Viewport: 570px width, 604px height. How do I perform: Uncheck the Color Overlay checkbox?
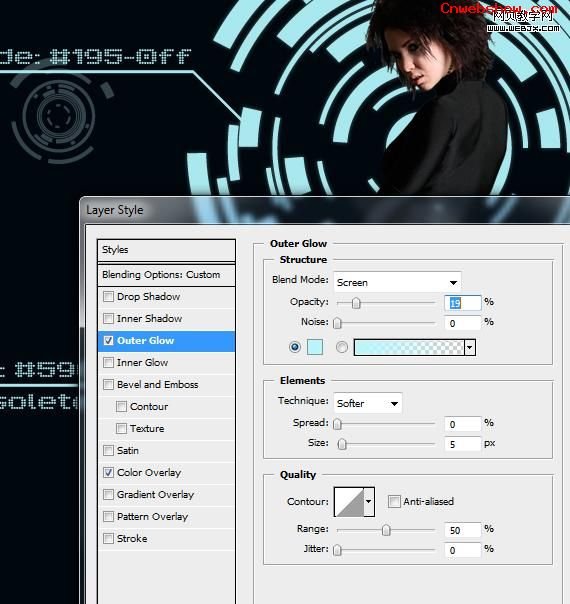[109, 473]
